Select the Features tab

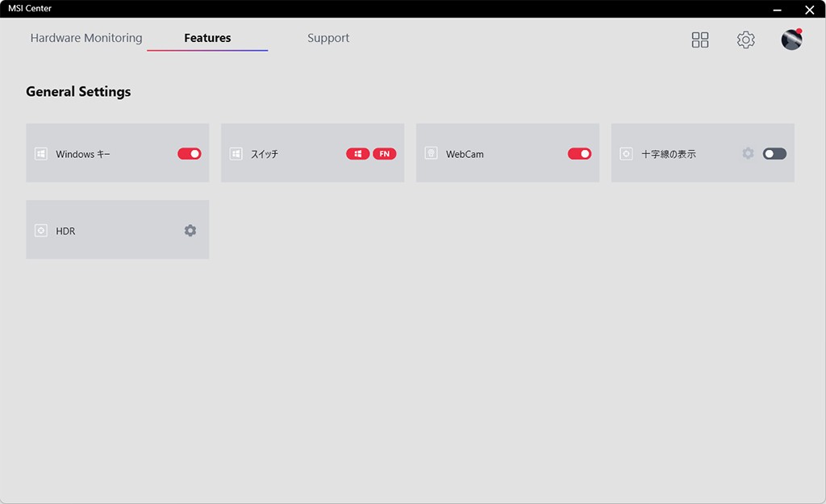tap(207, 38)
